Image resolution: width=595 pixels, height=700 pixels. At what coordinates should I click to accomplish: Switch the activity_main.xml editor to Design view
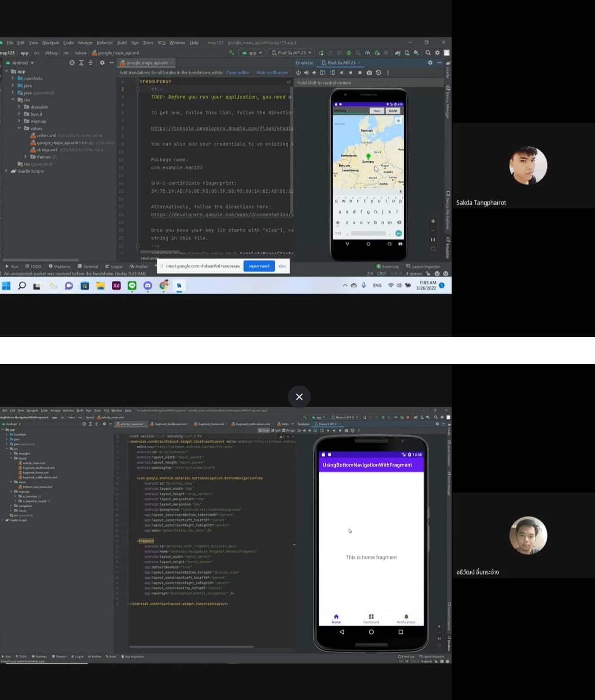coord(289,430)
